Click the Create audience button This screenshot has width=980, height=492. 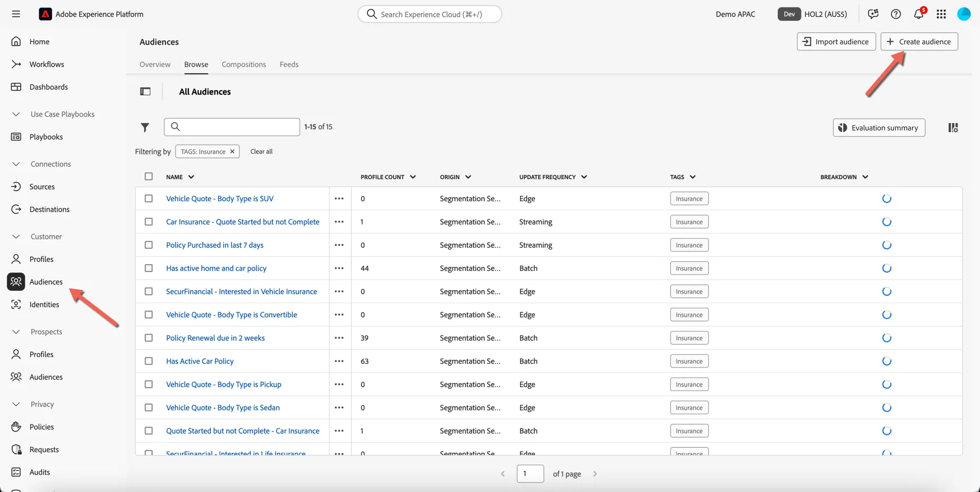[x=919, y=41]
